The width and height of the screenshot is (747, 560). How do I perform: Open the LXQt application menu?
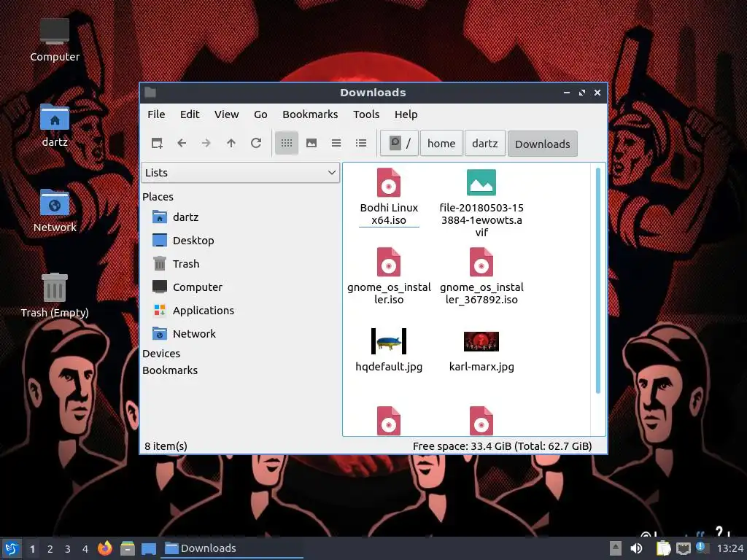click(x=12, y=548)
